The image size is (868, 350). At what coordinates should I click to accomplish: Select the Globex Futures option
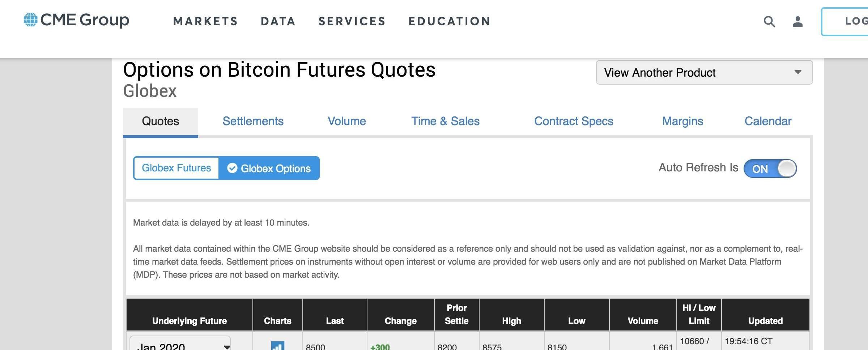176,168
